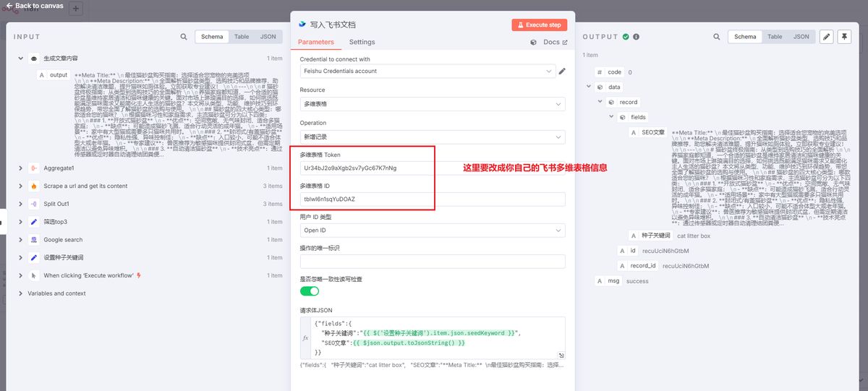
Task: Expand the 筛选top3 input node
Action: point(20,222)
